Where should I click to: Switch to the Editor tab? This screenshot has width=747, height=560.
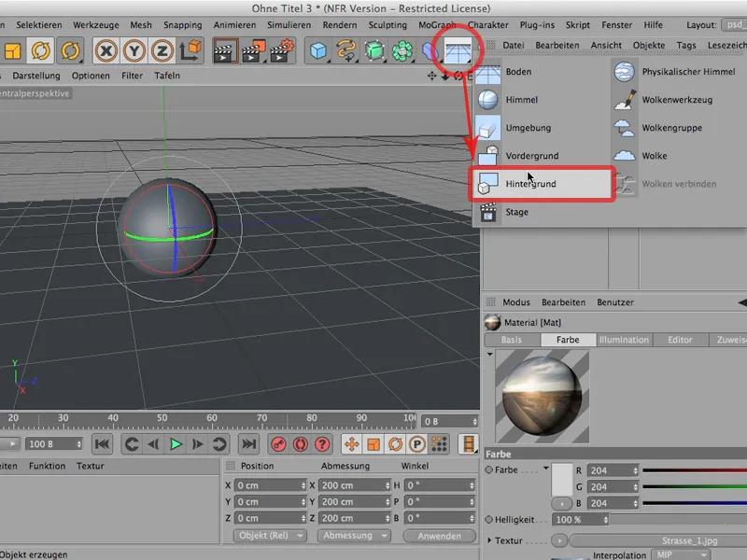tap(680, 340)
